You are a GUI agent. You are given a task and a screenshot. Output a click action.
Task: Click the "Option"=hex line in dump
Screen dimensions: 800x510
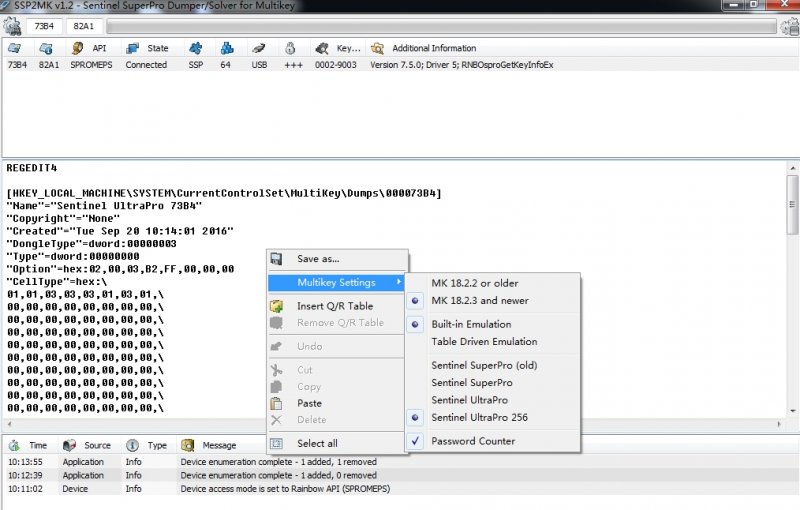click(120, 269)
